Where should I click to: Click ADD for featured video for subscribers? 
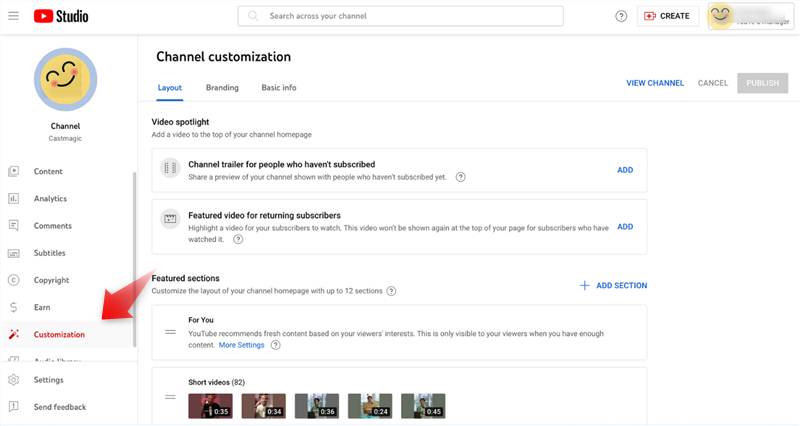[x=625, y=227]
